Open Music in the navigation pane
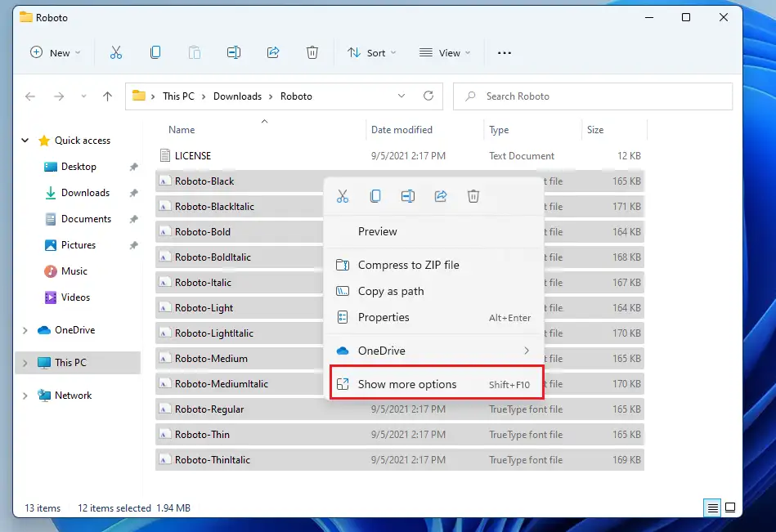 point(74,271)
